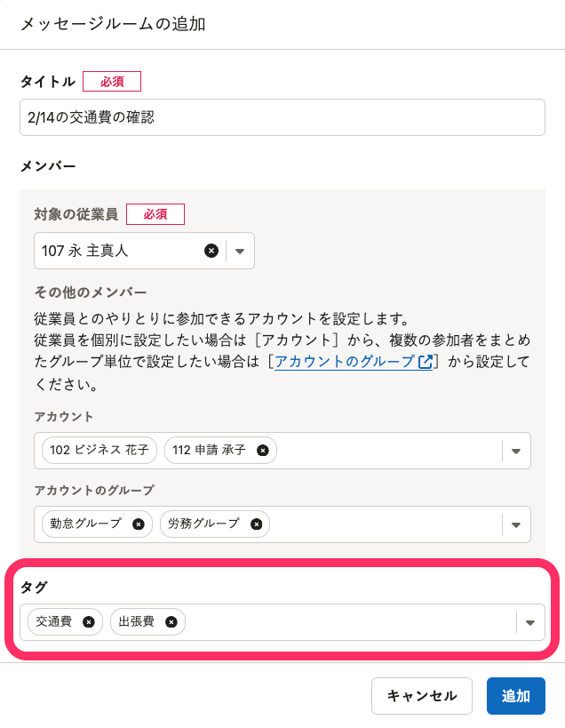
Task: Remove the 出張費 tag
Action: pos(171,622)
